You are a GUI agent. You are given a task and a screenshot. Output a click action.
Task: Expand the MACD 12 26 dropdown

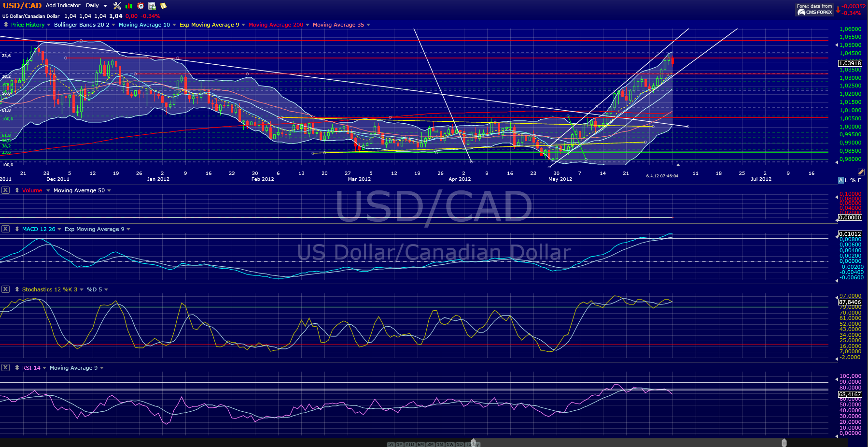click(59, 229)
